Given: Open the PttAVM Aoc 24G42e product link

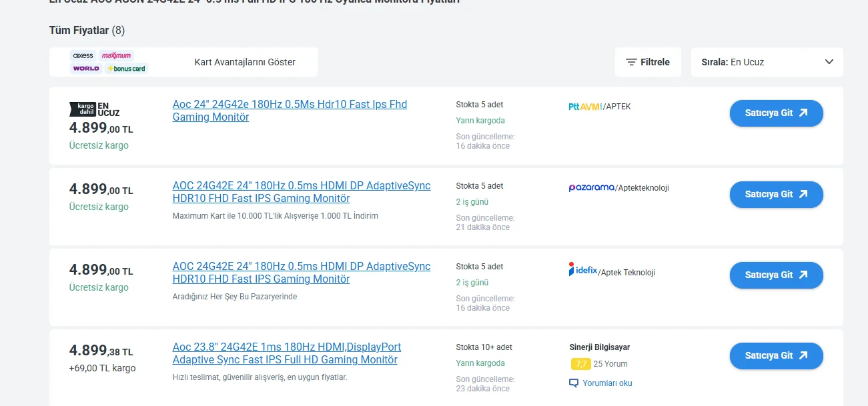Looking at the screenshot, I should pyautogui.click(x=290, y=111).
